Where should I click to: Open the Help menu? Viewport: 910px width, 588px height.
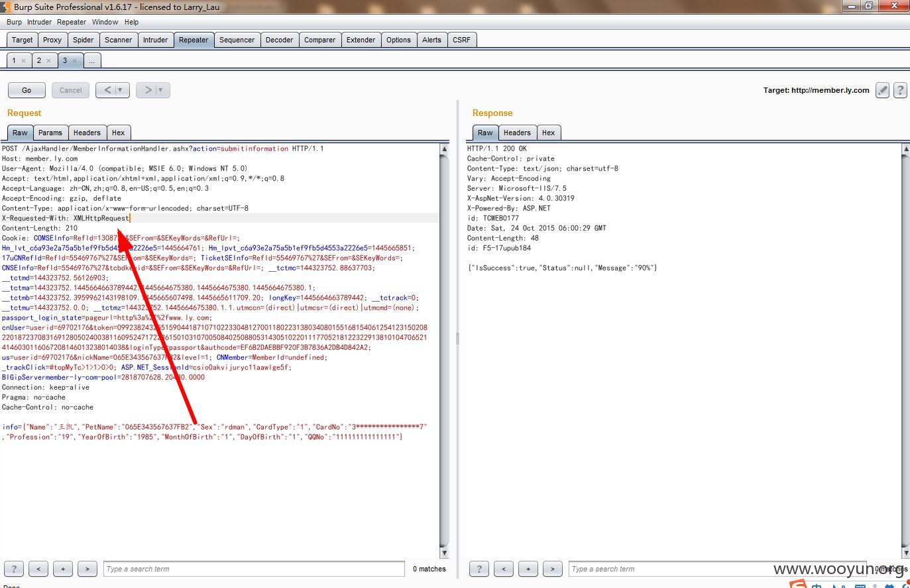tap(131, 22)
